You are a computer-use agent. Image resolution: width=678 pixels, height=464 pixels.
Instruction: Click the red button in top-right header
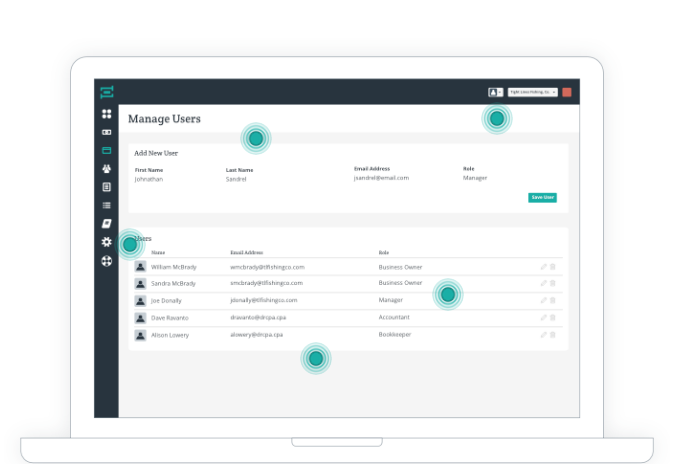point(566,92)
